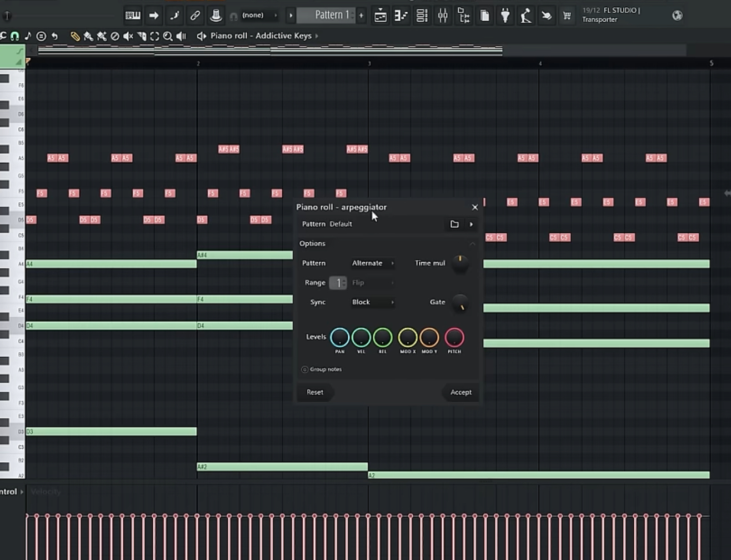Screen dimensions: 731x560
Task: Click the target channel speaker icon
Action: coord(201,36)
